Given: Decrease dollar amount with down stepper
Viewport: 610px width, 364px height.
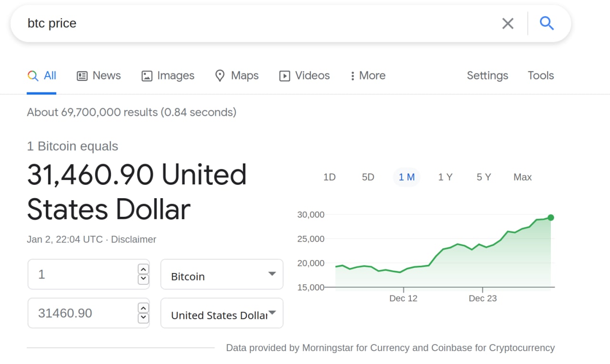Looking at the screenshot, I should pyautogui.click(x=143, y=318).
